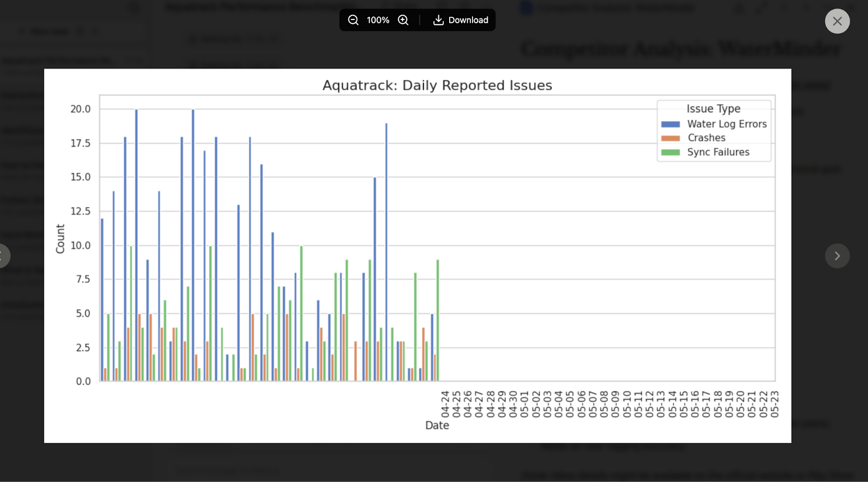This screenshot has width=868, height=482.
Task: Click the 'Sync Failures' legend label
Action: [x=718, y=153]
